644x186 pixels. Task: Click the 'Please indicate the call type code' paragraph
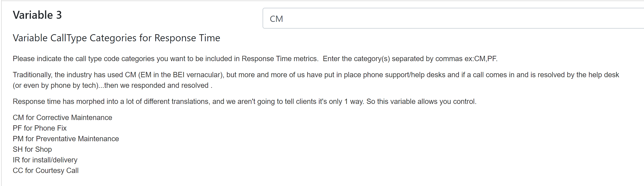pyautogui.click(x=255, y=59)
